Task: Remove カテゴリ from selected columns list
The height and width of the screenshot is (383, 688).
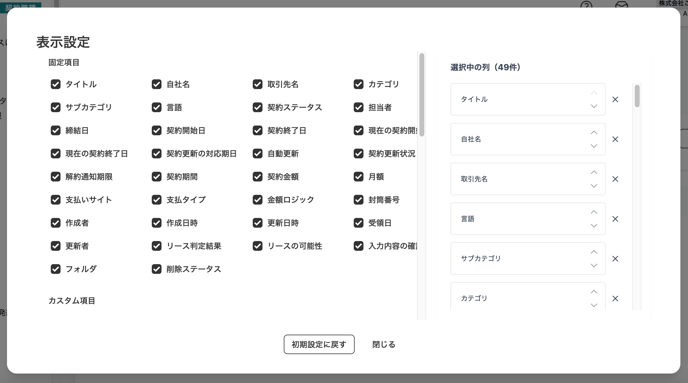Action: [x=615, y=299]
